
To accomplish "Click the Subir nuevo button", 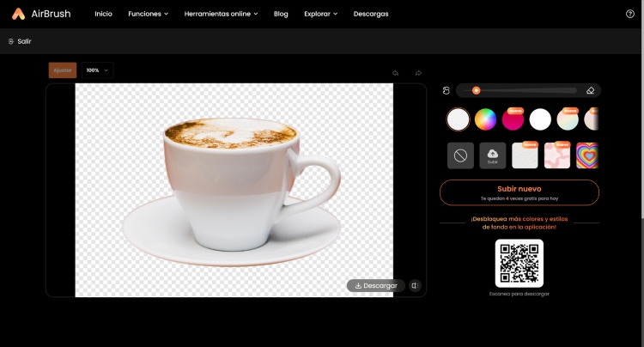I will pos(519,192).
